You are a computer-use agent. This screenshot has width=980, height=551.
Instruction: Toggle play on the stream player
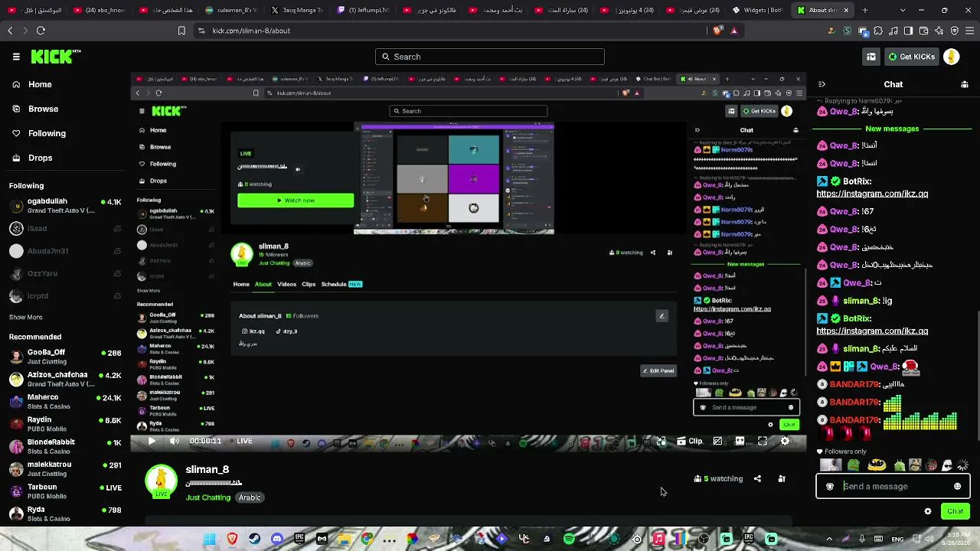point(152,441)
